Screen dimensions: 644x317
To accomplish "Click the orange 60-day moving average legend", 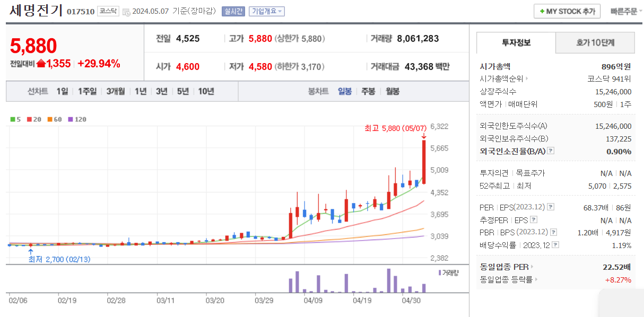I will coord(55,119).
